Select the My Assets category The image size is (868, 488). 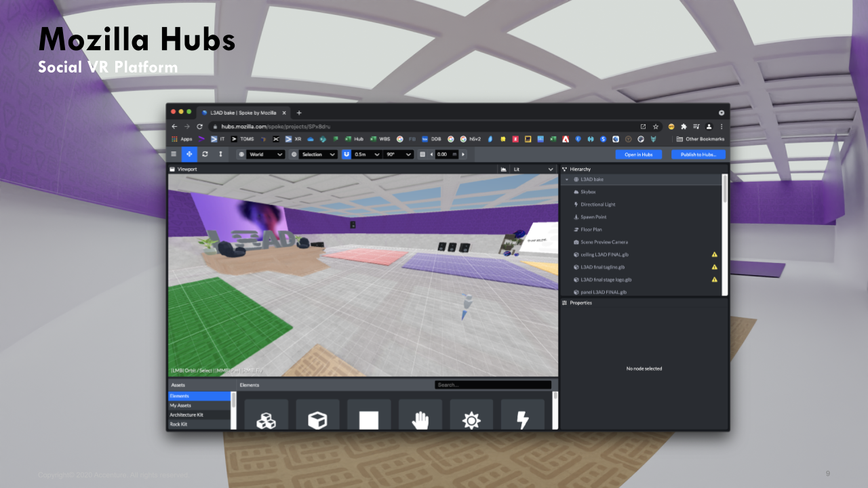click(199, 405)
